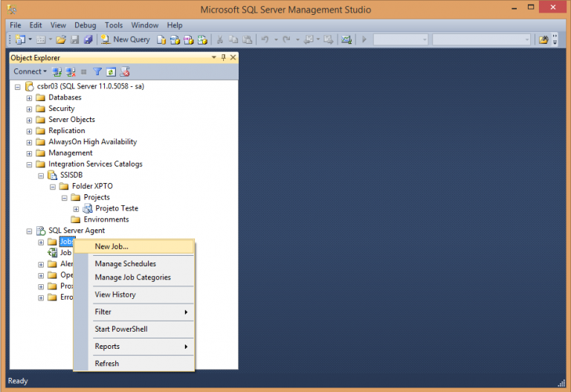Viewport: 571px width, 392px height.
Task: Open the Filter submenu
Action: coord(134,312)
